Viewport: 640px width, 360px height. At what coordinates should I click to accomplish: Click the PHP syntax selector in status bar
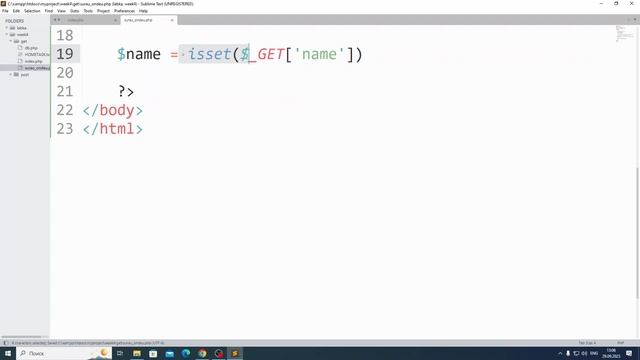tap(620, 343)
